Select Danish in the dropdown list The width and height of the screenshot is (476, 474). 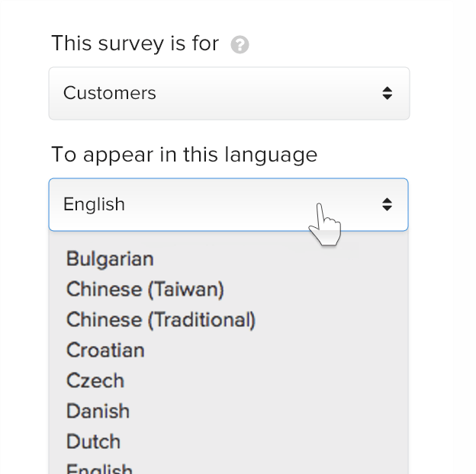coord(98,412)
